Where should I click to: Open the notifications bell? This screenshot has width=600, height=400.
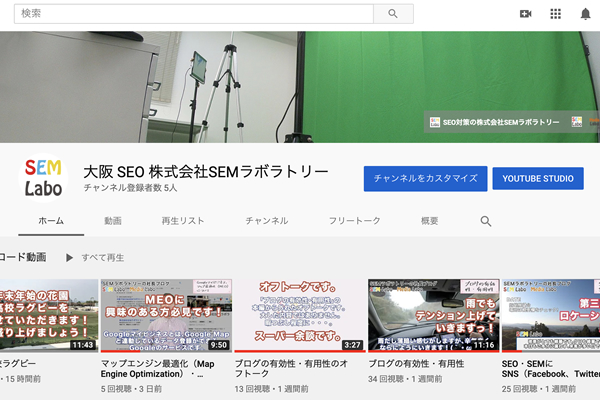(x=585, y=14)
